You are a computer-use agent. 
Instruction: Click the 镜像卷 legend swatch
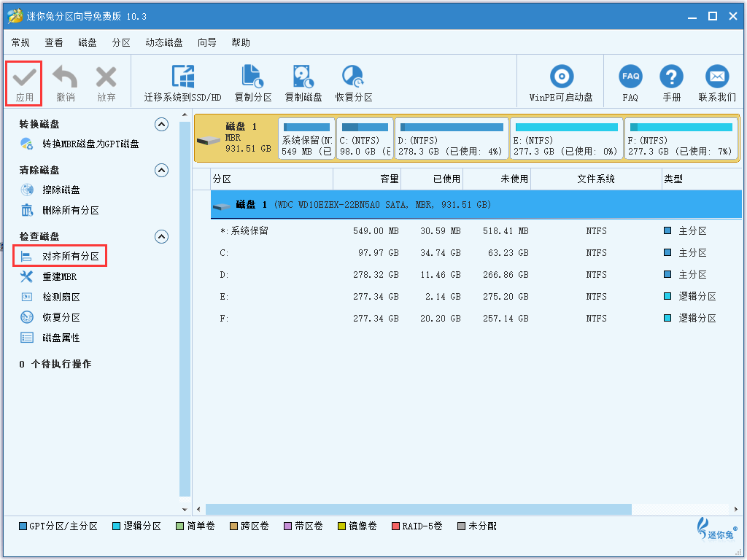click(x=341, y=526)
